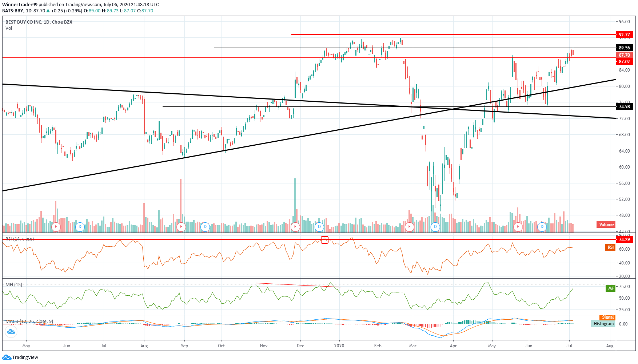
Task: Click the 2020 label on the time axis
Action: 339,346
